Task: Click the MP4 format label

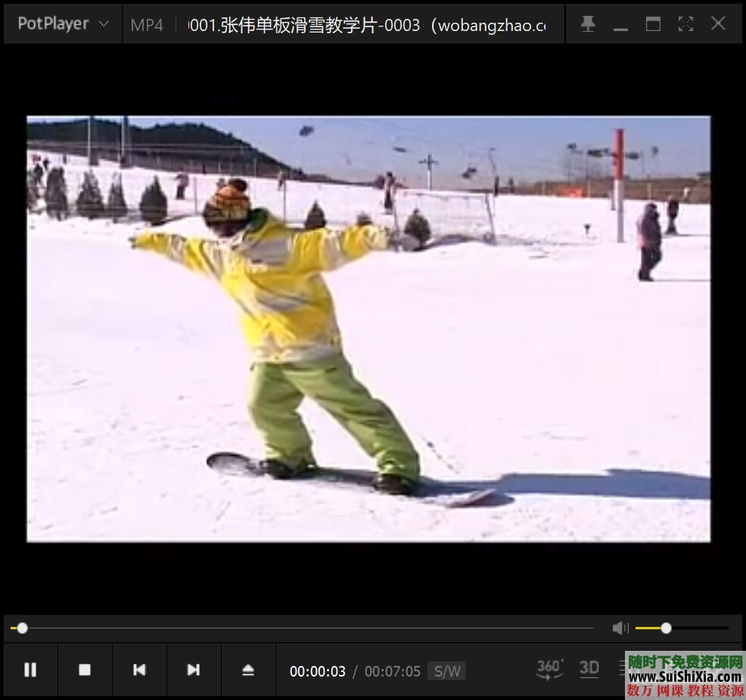Action: coord(147,25)
